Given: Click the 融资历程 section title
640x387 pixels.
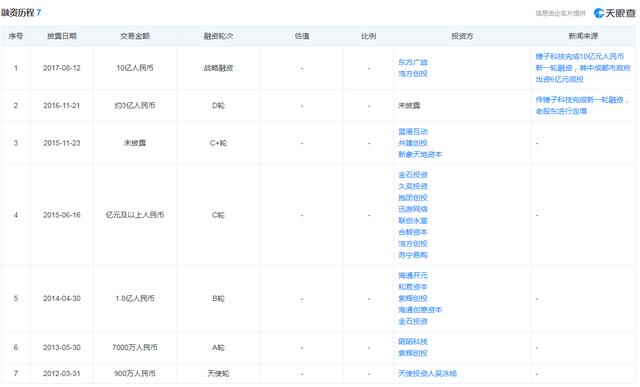Looking at the screenshot, I should [x=18, y=13].
